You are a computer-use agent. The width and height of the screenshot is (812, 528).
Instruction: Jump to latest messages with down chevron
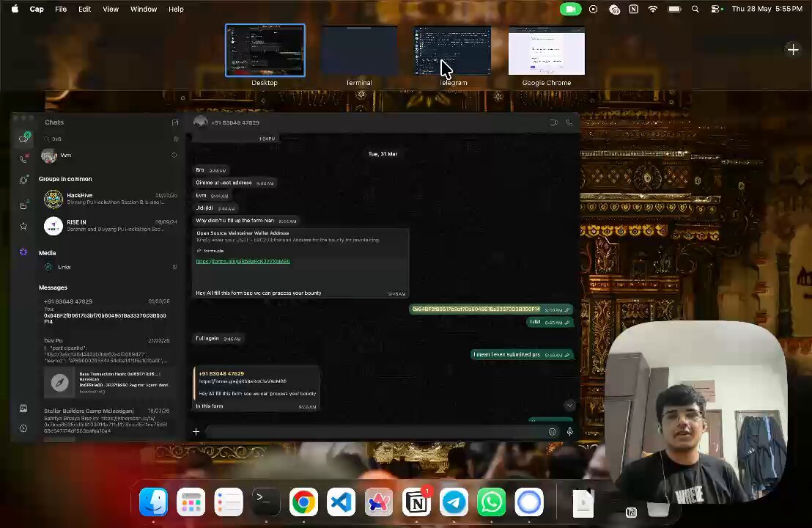[569, 406]
